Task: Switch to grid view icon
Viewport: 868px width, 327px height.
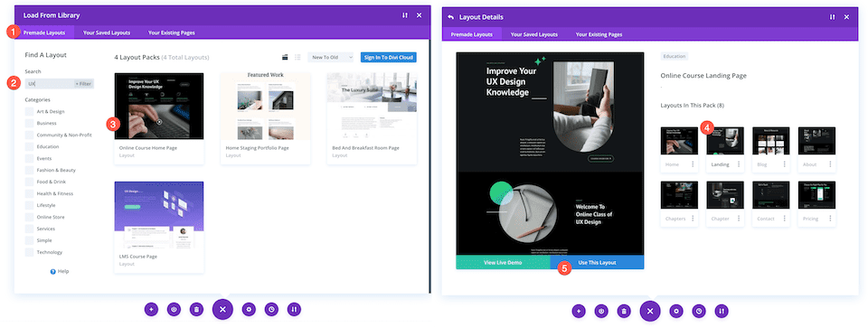Action: tap(285, 57)
